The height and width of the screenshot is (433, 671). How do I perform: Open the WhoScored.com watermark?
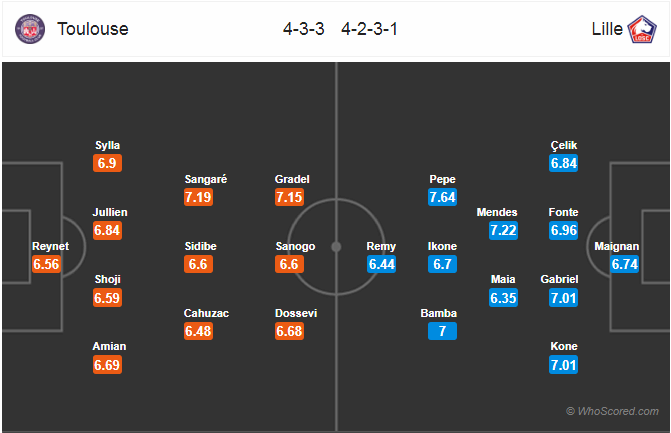[x=612, y=411]
